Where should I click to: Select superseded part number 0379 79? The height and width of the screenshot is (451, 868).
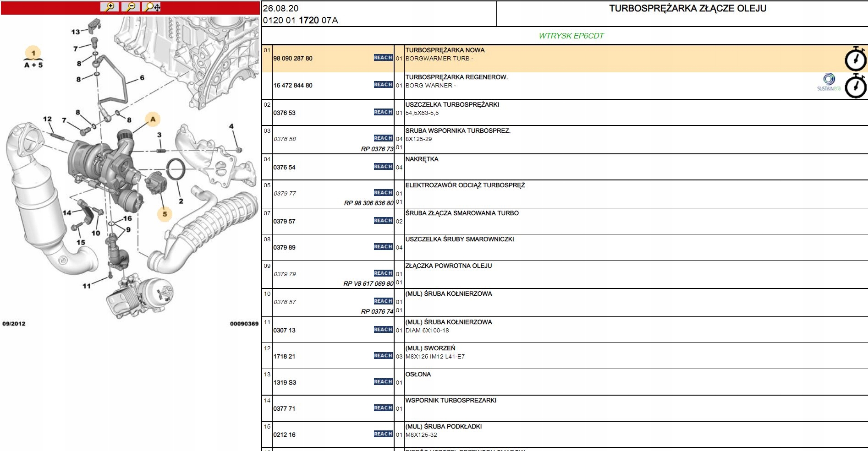coord(285,274)
